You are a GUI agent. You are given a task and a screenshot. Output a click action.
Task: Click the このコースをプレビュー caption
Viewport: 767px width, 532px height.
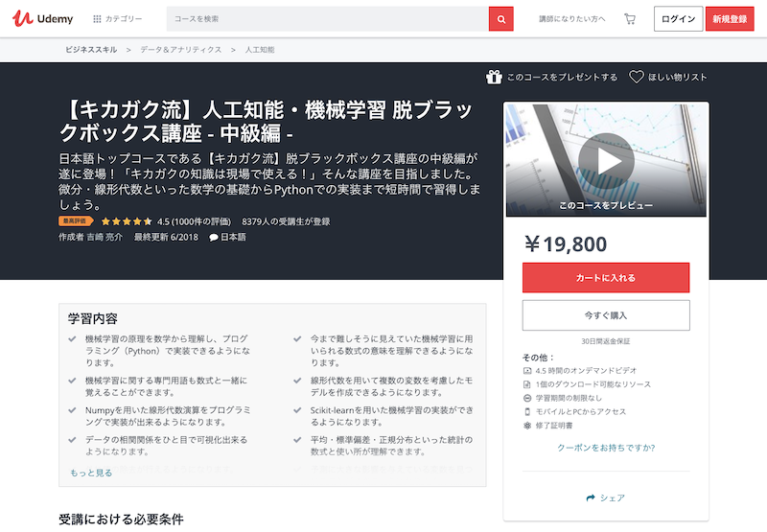pyautogui.click(x=606, y=205)
